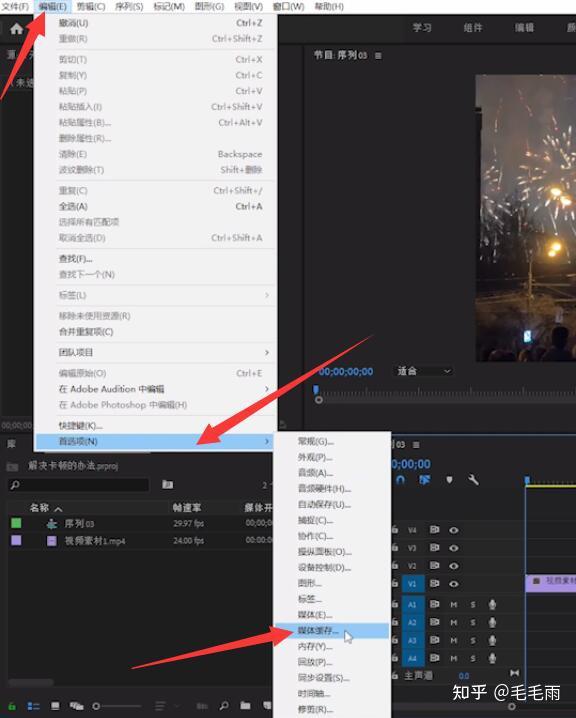The height and width of the screenshot is (718, 576).
Task: Switch to the 学习 workspace
Action: point(422,28)
